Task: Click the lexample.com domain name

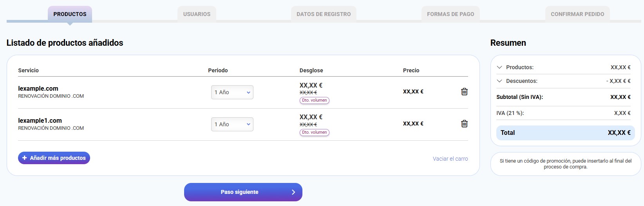Action: click(38, 89)
